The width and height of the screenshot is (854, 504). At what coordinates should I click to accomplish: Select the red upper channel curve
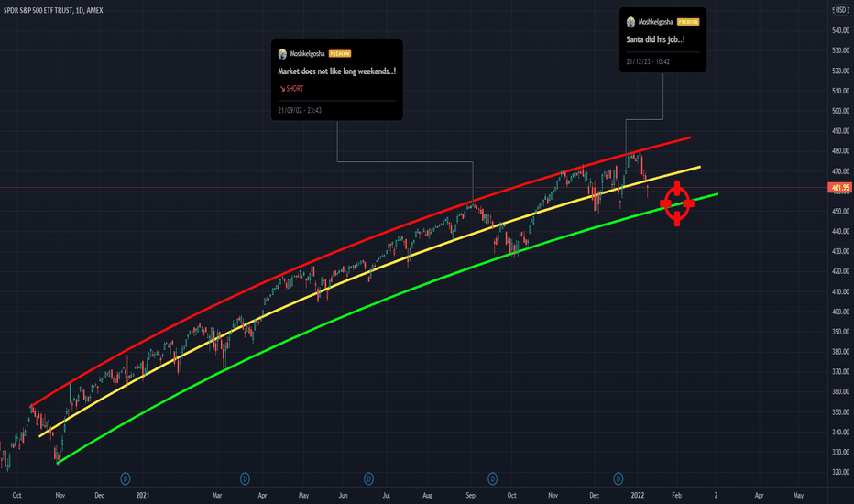coord(348,249)
